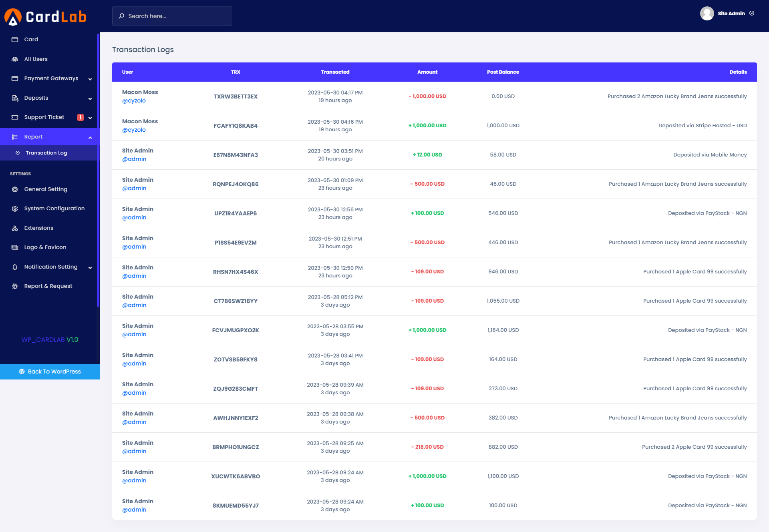Click the CardLab logo
The width and height of the screenshot is (769, 532).
[x=45, y=17]
